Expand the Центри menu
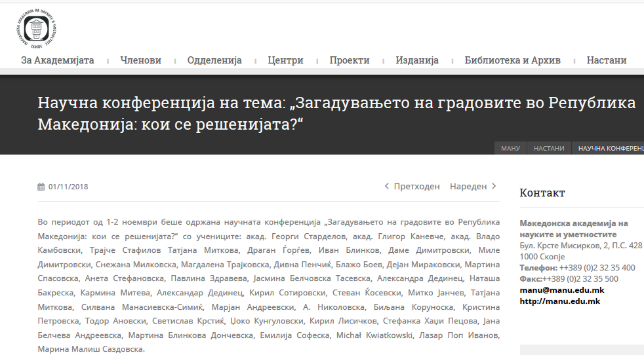The height and width of the screenshot is (355, 644). (285, 60)
